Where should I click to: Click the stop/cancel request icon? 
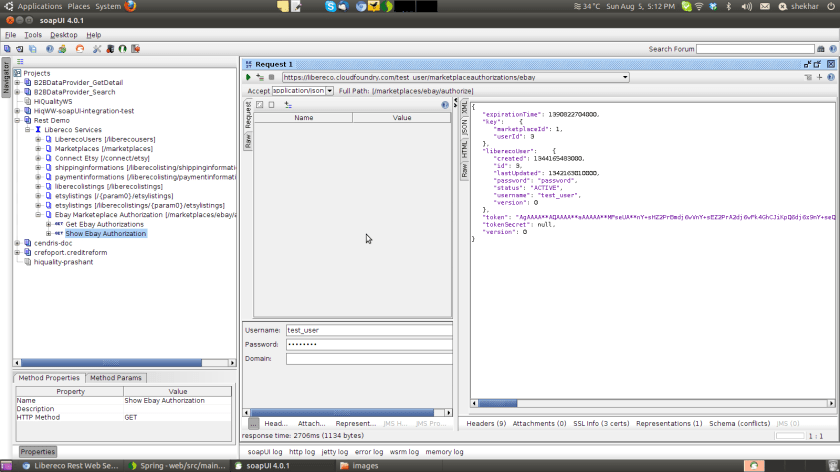pos(272,77)
